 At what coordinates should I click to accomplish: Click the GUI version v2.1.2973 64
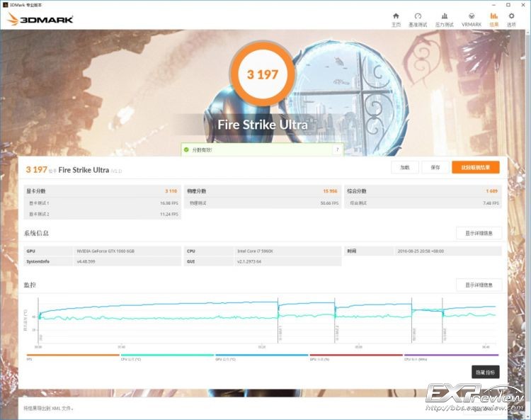point(249,261)
